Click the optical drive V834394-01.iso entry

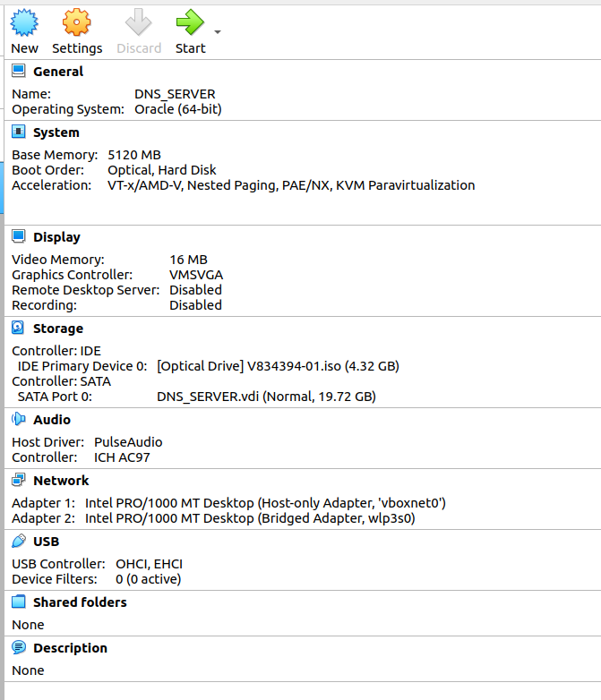278,366
